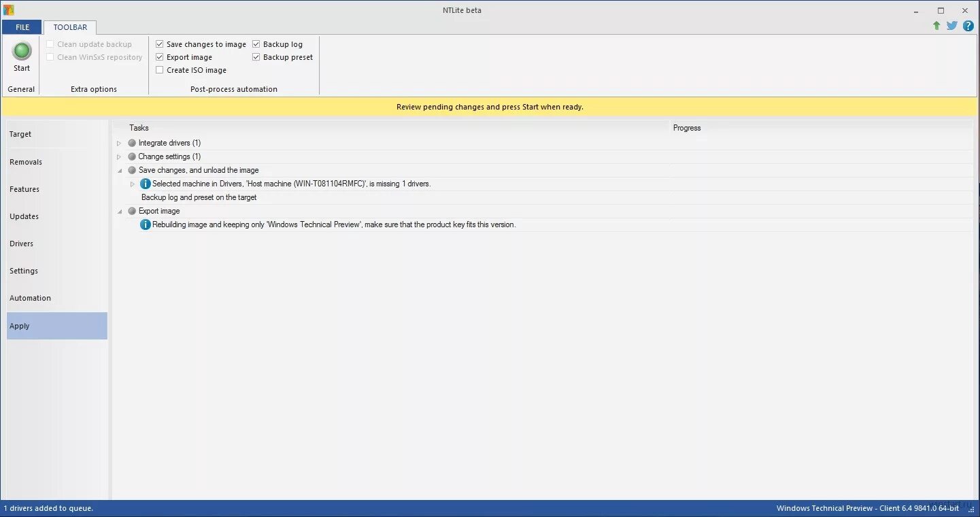Click status dot next to Change settings
The image size is (980, 517).
point(132,156)
